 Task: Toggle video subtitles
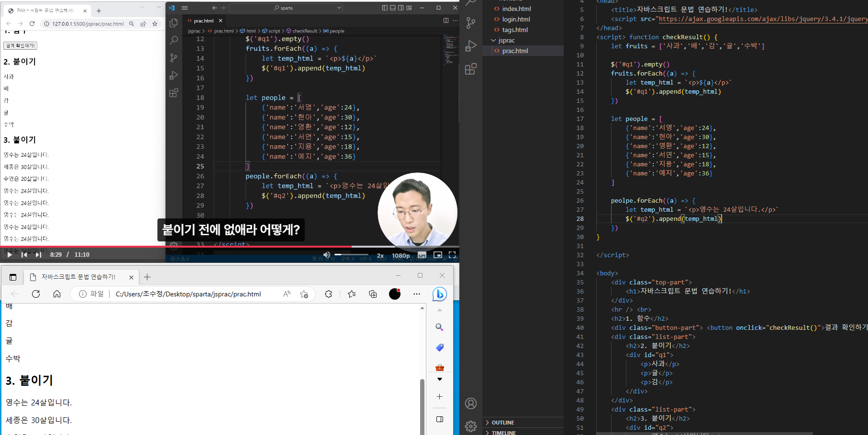422,255
